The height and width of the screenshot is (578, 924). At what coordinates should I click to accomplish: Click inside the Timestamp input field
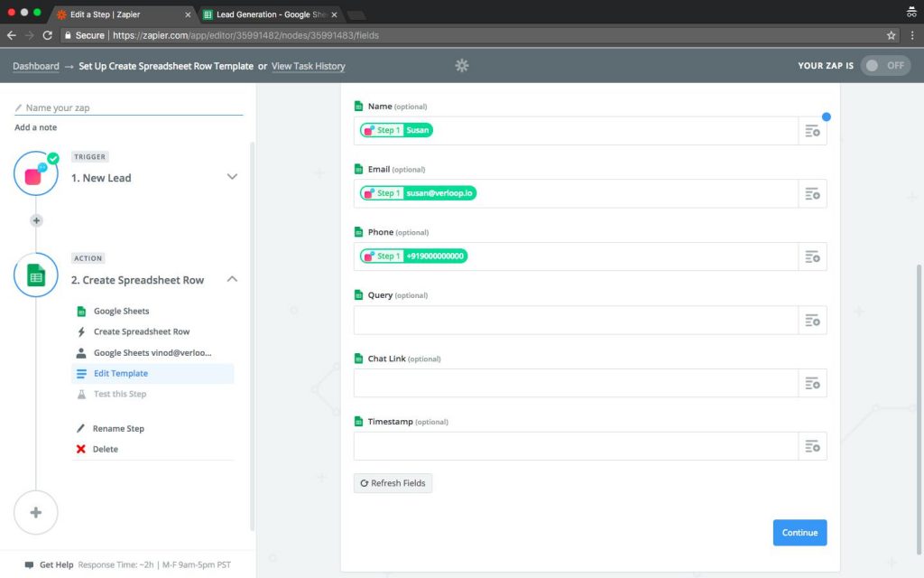coord(576,446)
